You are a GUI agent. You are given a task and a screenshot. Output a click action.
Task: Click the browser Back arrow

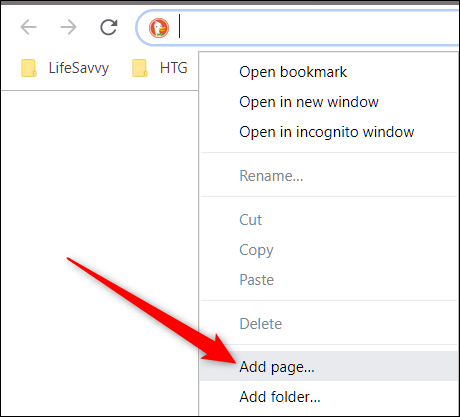click(28, 27)
